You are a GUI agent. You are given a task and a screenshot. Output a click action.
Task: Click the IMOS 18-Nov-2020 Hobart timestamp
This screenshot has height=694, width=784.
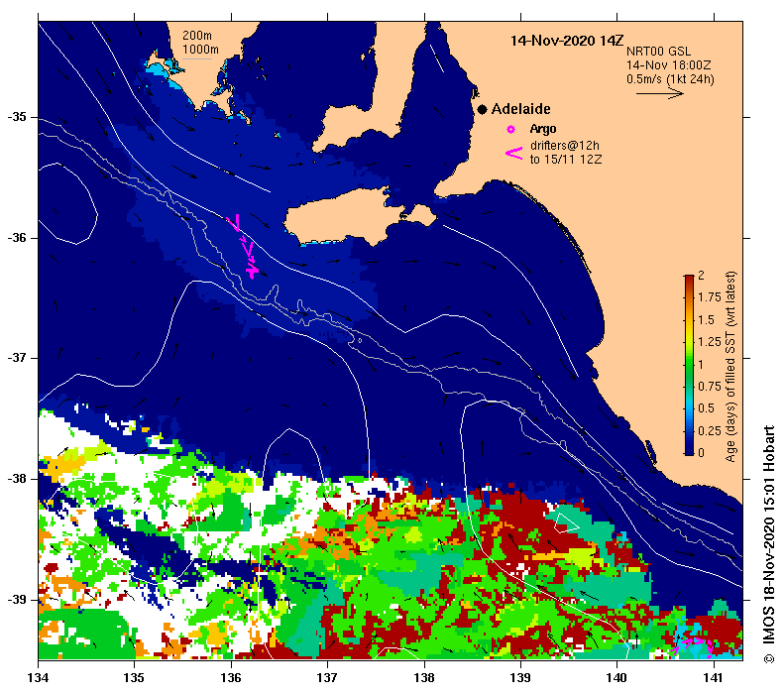click(x=768, y=538)
